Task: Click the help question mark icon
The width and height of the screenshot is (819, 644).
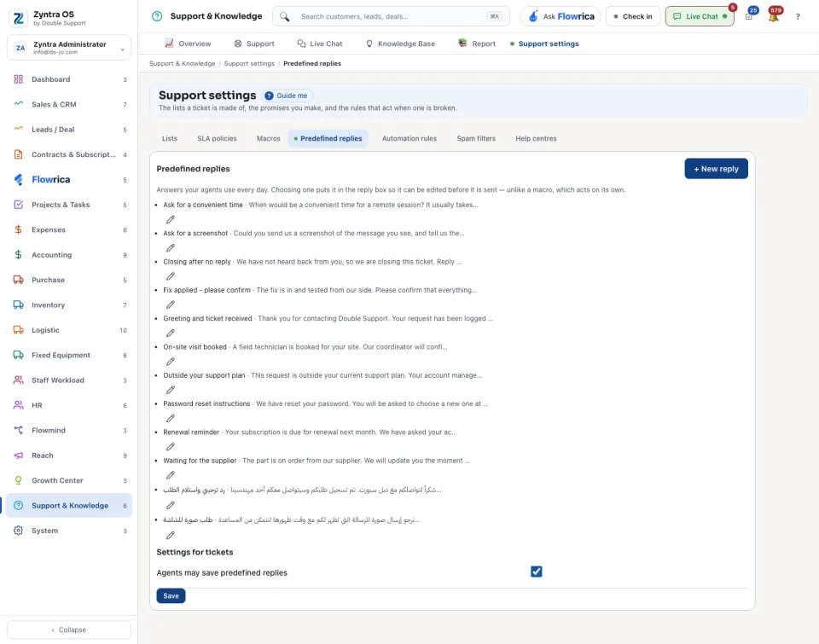Action: point(798,17)
